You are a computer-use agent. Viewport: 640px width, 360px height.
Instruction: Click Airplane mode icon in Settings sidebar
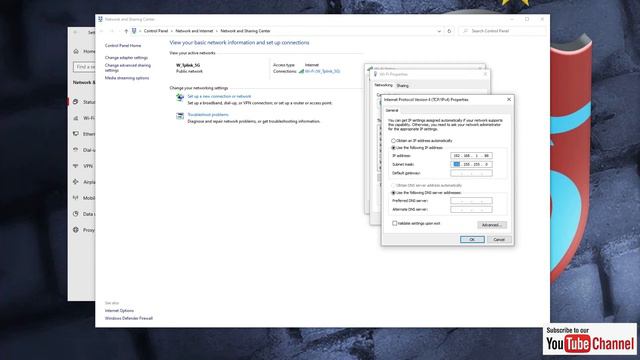click(76, 182)
